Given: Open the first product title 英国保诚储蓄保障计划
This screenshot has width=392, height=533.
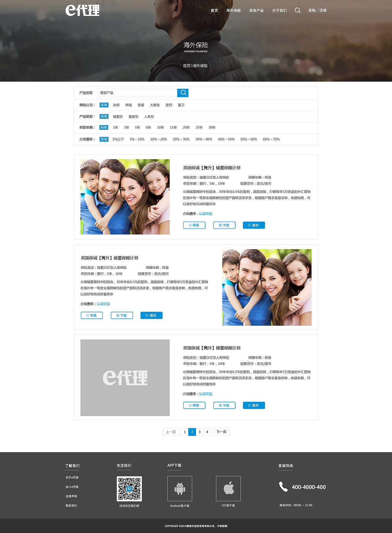Looking at the screenshot, I should 212,168.
